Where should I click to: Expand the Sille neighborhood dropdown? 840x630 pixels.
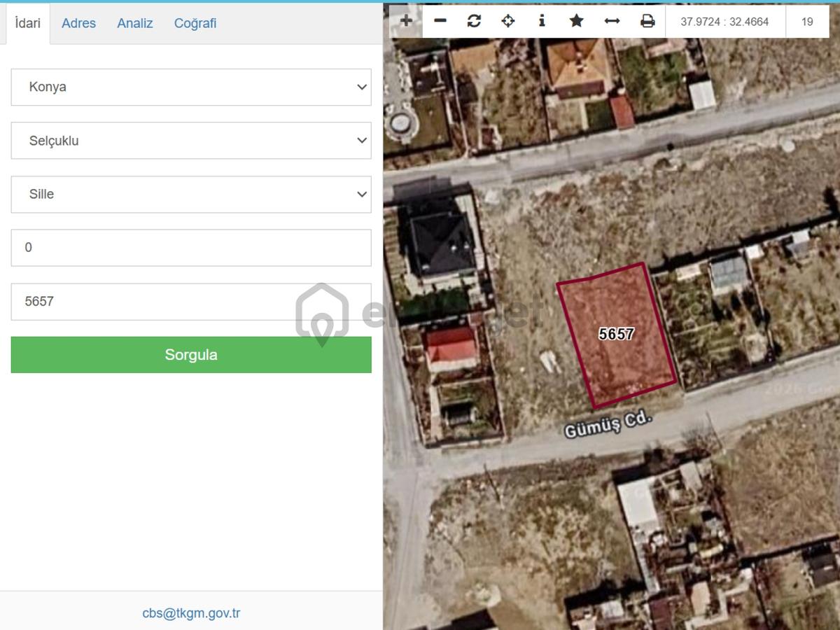point(191,195)
